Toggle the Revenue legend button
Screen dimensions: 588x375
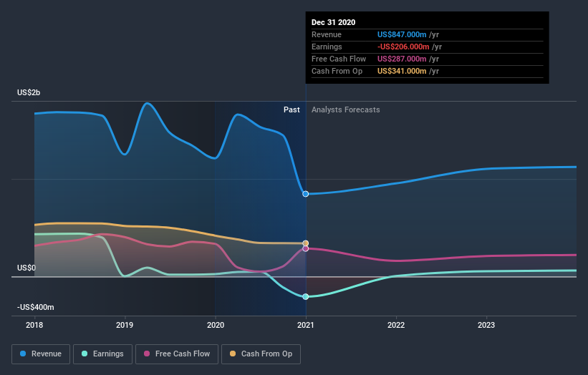[x=41, y=354]
